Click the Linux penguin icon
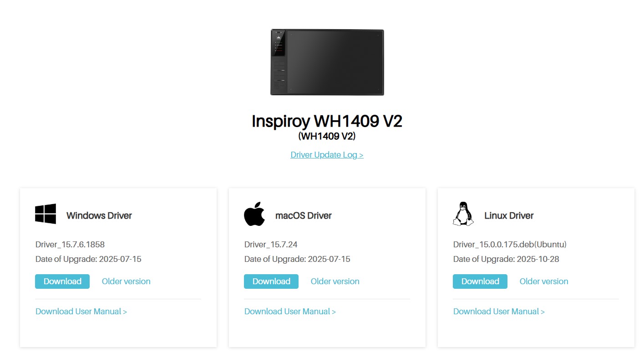The image size is (644, 353). [x=463, y=214]
